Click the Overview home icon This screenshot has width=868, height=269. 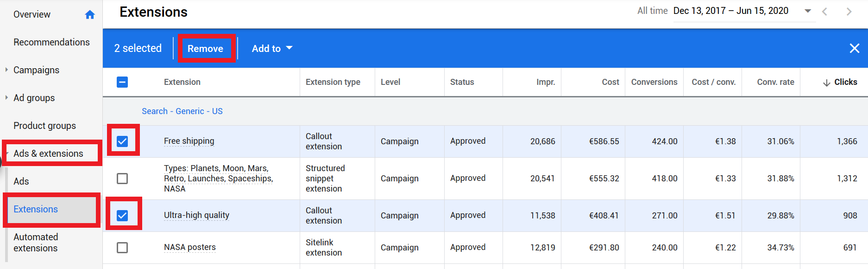(90, 15)
